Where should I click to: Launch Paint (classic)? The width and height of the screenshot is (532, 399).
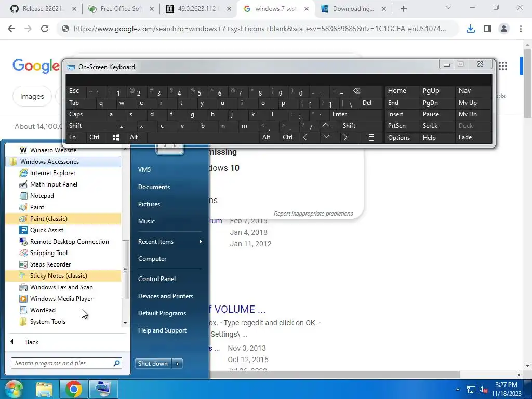point(63,219)
